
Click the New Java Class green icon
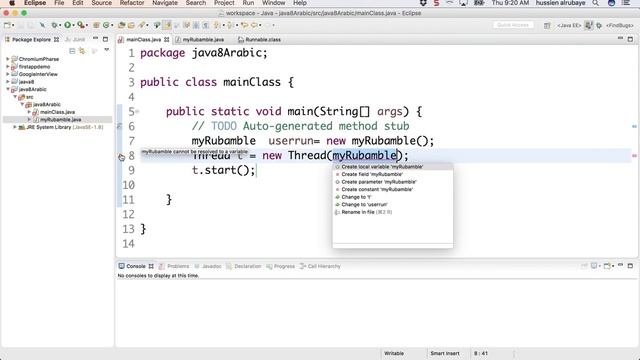106,25
